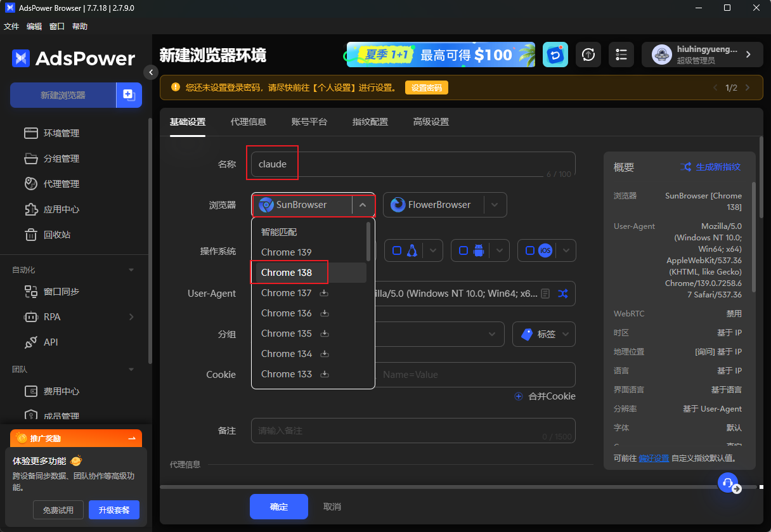Expand the RPA submenu arrow

[131, 317]
